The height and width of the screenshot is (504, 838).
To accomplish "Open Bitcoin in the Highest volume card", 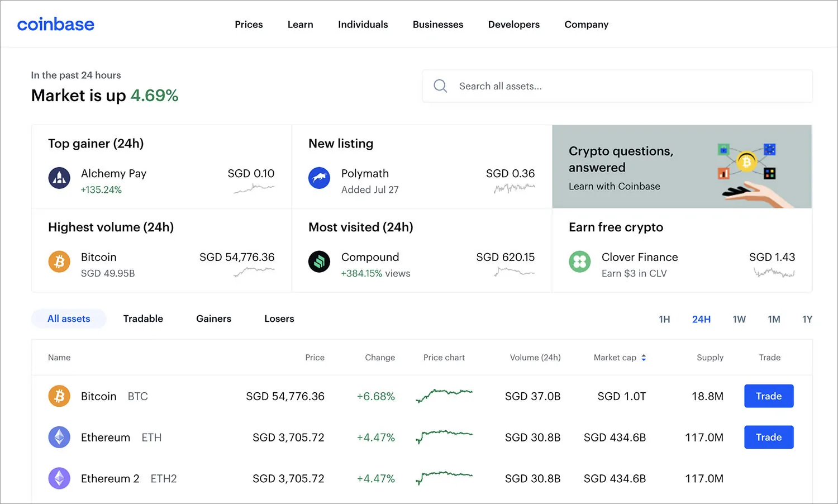I will [161, 250].
